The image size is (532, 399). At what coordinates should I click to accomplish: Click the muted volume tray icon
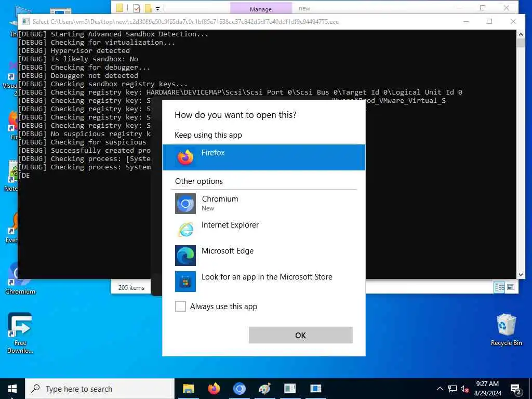click(464, 389)
